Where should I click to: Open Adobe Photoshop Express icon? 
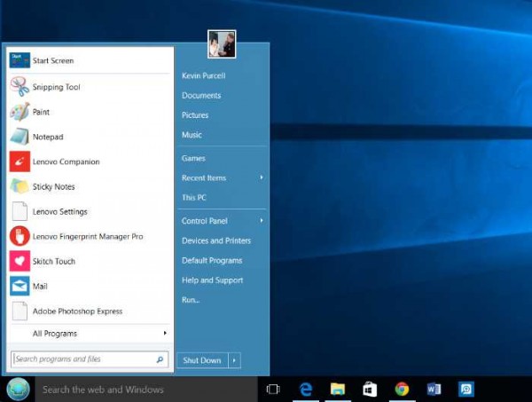pos(20,311)
